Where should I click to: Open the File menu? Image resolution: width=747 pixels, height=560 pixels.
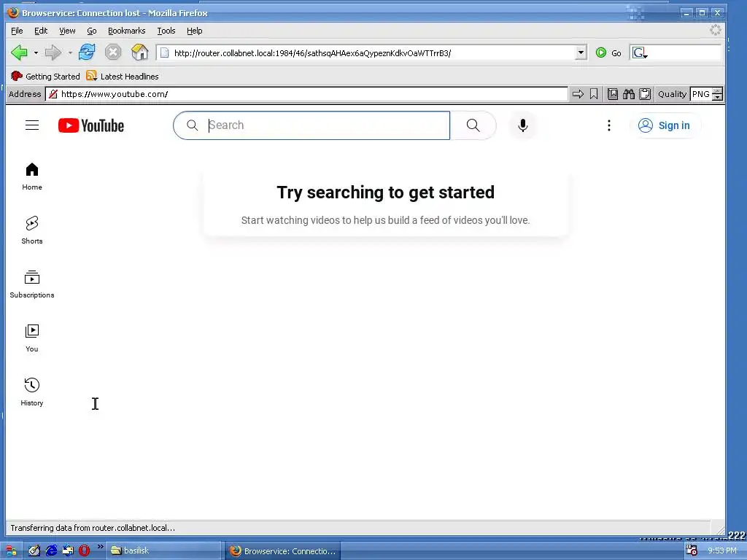tap(17, 31)
